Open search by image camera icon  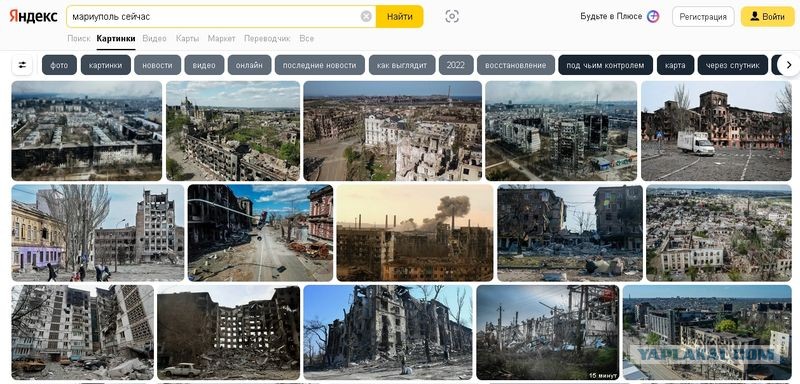point(452,16)
